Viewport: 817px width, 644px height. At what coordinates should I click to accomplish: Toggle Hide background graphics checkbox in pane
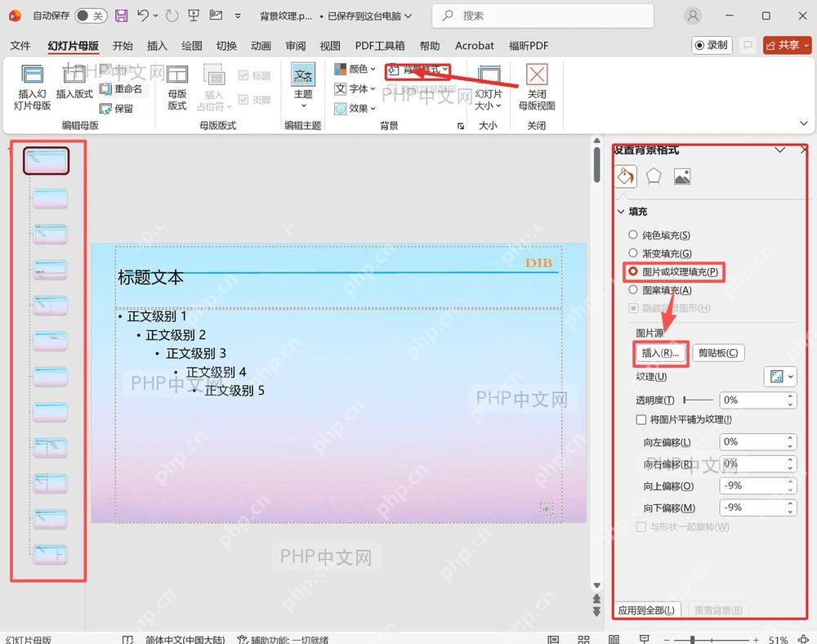pyautogui.click(x=633, y=308)
